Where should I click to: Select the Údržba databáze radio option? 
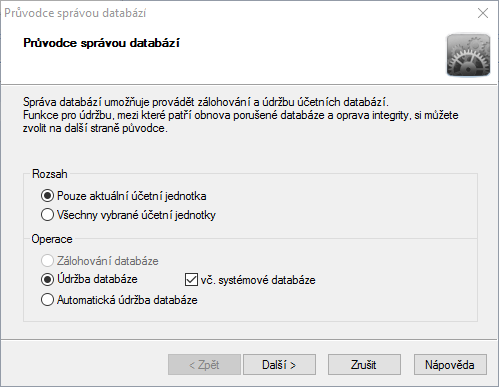[x=47, y=279]
